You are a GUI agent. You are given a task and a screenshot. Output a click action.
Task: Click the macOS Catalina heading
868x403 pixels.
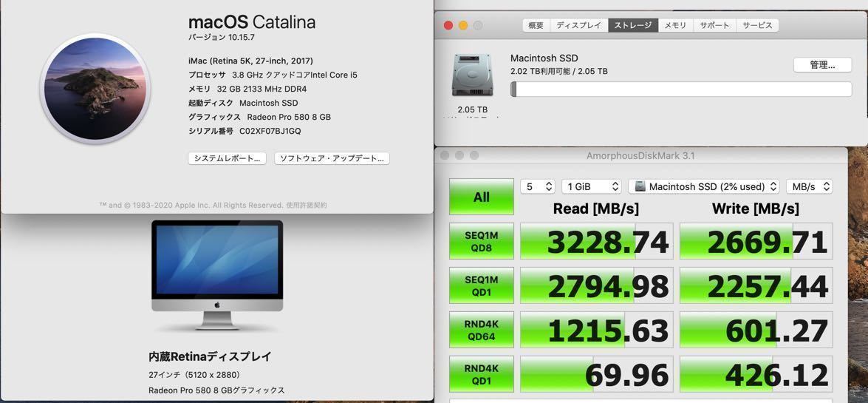point(252,22)
